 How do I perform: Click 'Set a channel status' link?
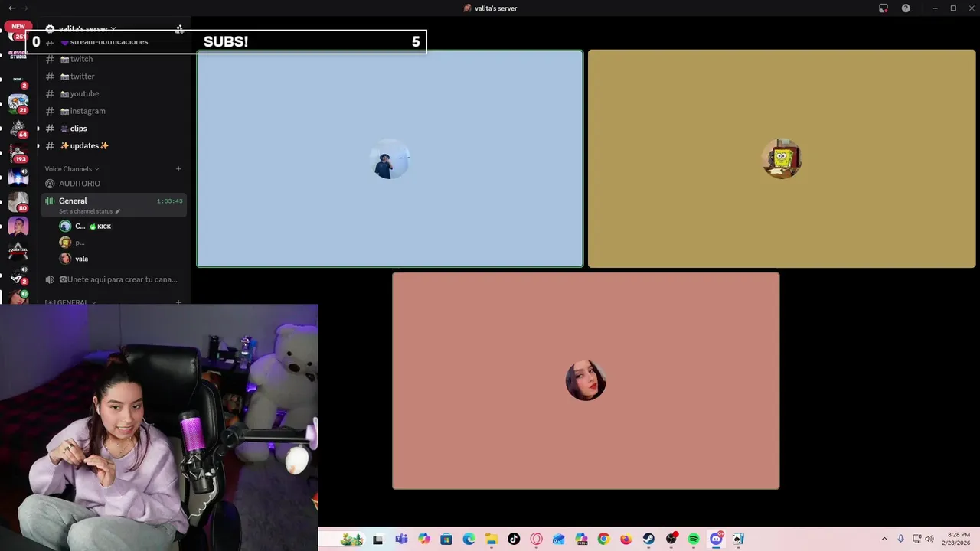point(86,211)
